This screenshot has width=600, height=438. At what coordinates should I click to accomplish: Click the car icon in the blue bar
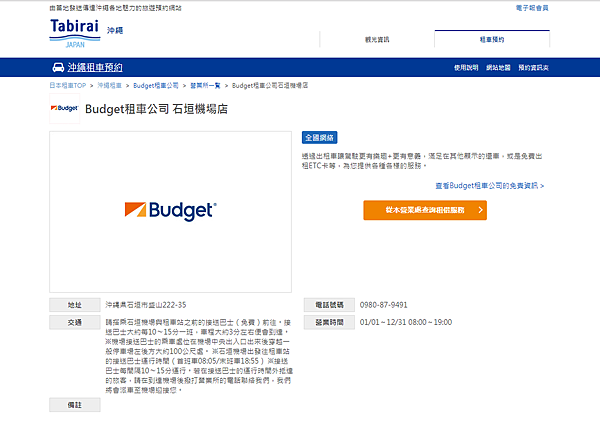pyautogui.click(x=58, y=67)
